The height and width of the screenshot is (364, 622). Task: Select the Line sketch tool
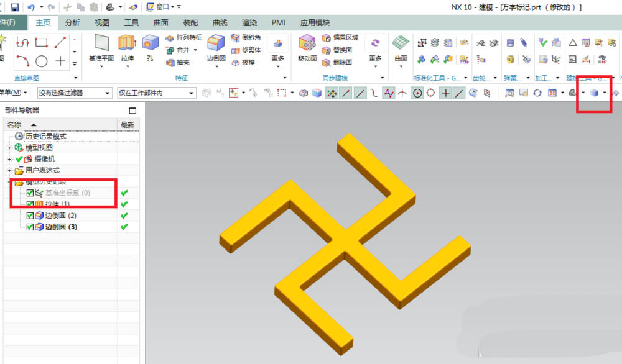coord(60,42)
